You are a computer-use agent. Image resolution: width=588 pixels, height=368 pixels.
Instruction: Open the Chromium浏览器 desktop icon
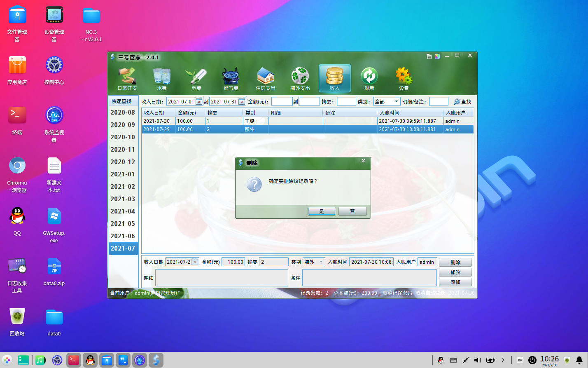pos(17,175)
